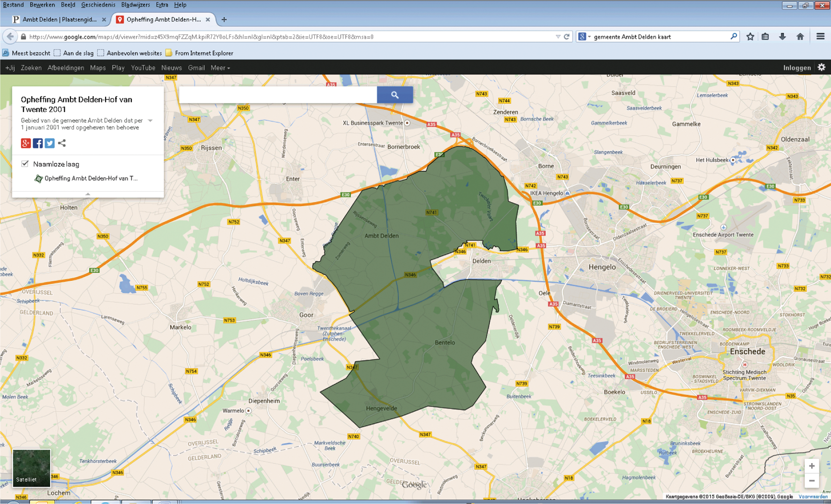
Task: Click Inloggen to sign in
Action: (x=796, y=68)
